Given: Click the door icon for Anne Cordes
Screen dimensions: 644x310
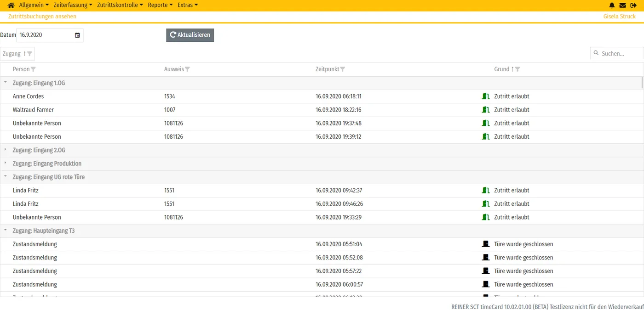Looking at the screenshot, I should [x=485, y=96].
